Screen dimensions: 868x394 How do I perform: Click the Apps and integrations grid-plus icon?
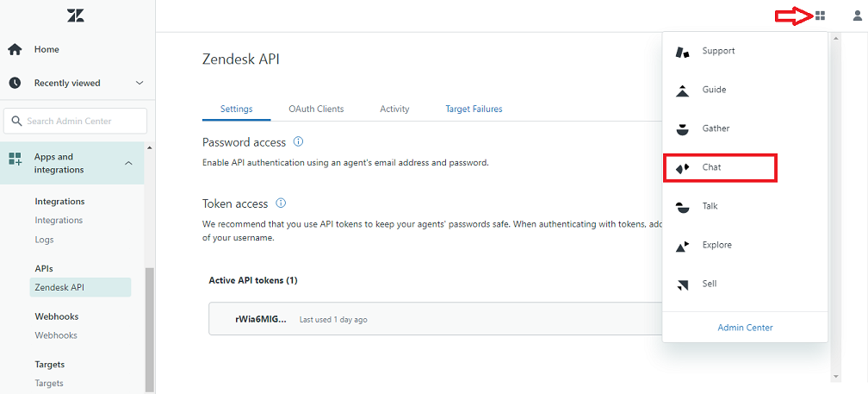[15, 159]
